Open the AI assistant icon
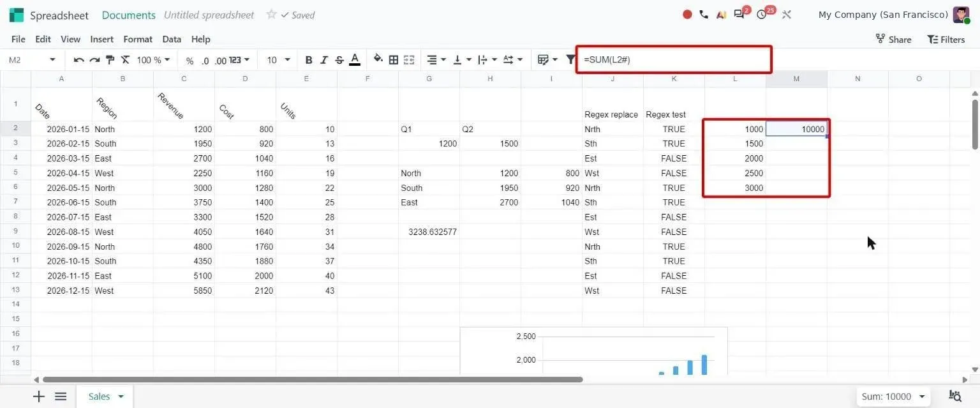The width and height of the screenshot is (980, 408). 721,14
